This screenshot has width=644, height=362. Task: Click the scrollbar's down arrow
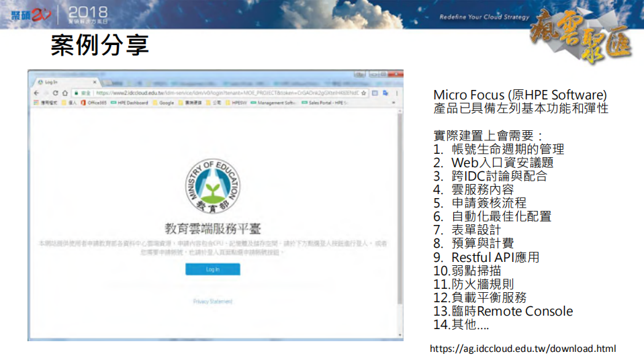pos(400,335)
